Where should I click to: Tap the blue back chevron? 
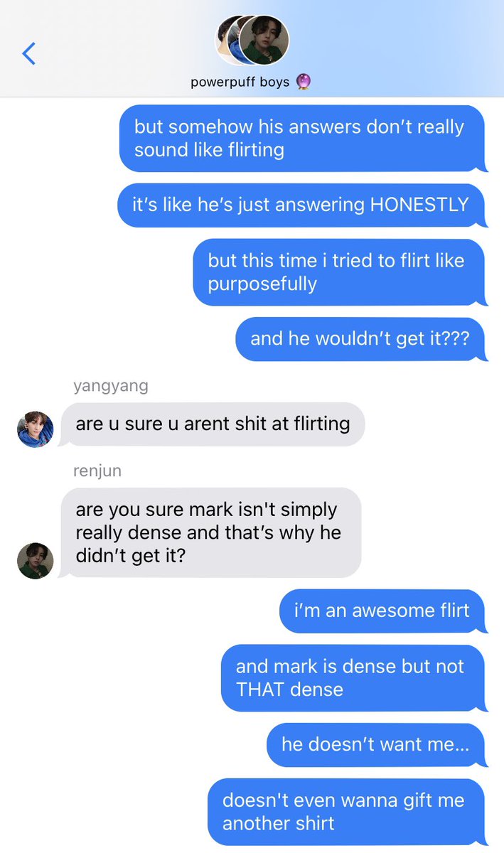pyautogui.click(x=28, y=53)
